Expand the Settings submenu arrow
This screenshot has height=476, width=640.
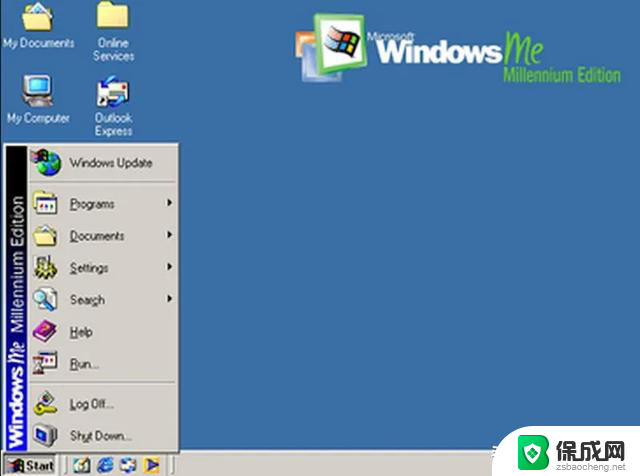click(169, 267)
